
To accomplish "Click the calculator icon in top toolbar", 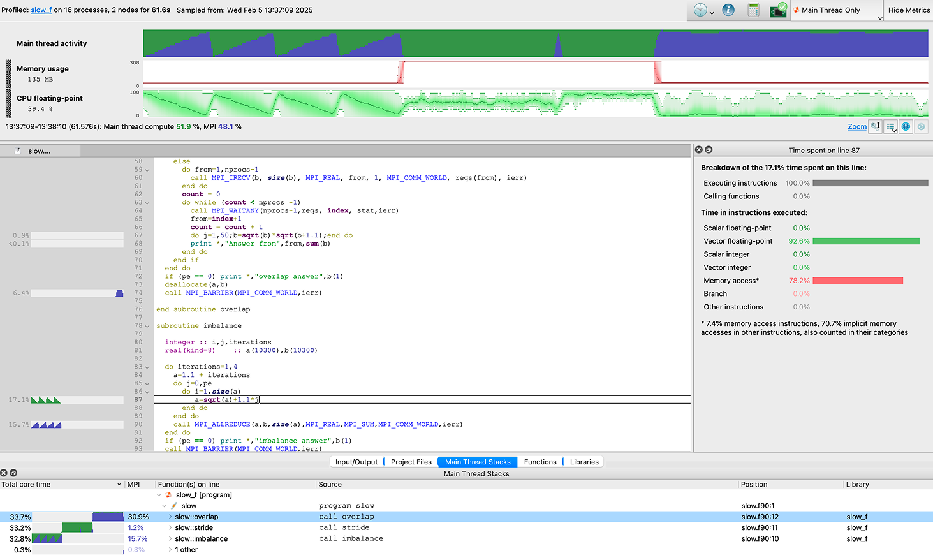I will (x=753, y=10).
